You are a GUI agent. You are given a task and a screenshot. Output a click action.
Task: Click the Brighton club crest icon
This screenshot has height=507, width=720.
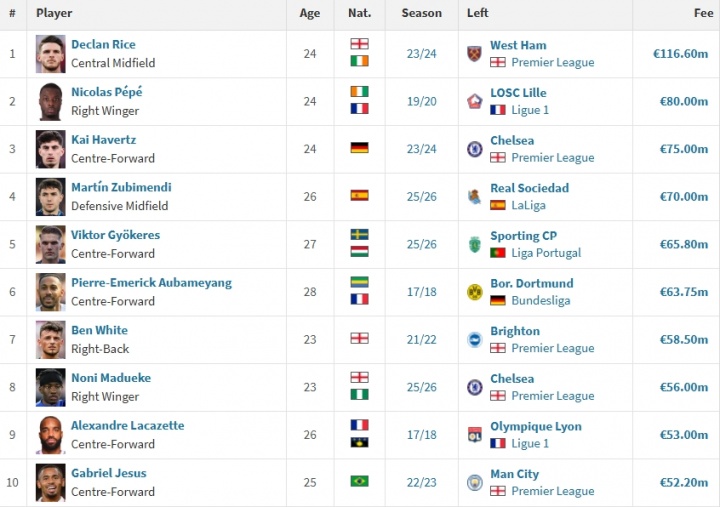(474, 339)
